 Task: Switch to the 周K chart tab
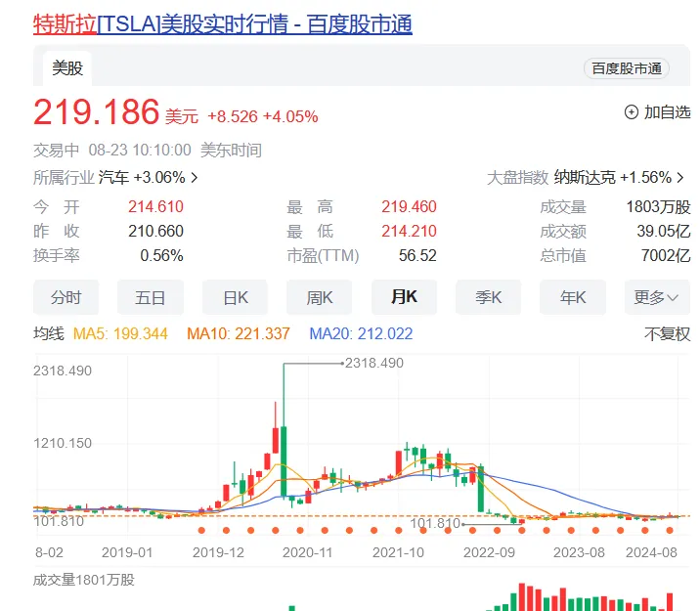[x=319, y=297]
